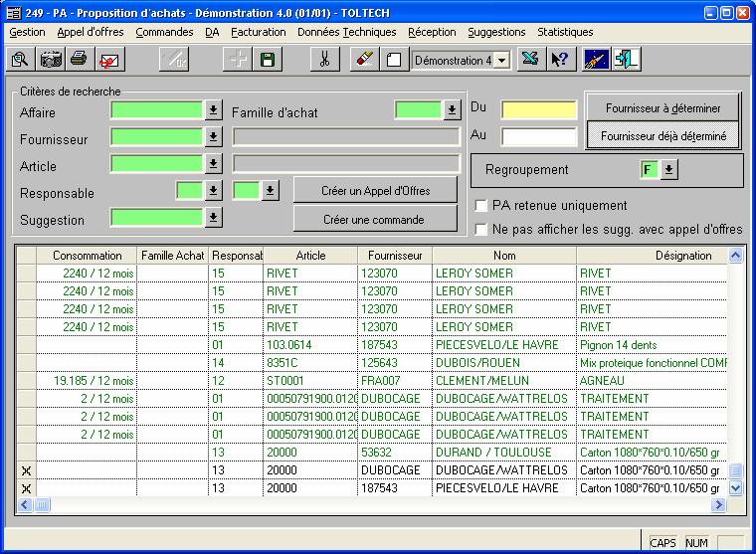Open the Statistiques menu
Screen dimensions: 756x554
[x=565, y=32]
